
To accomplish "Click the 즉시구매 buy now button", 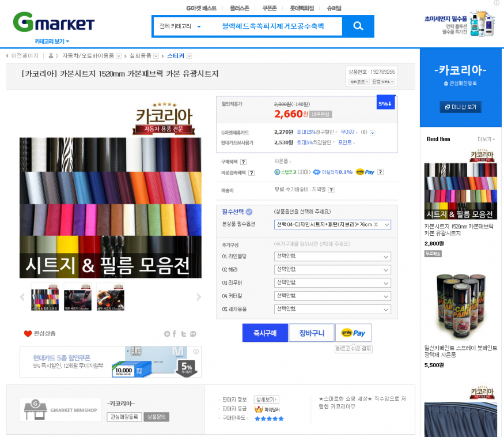I will [265, 333].
